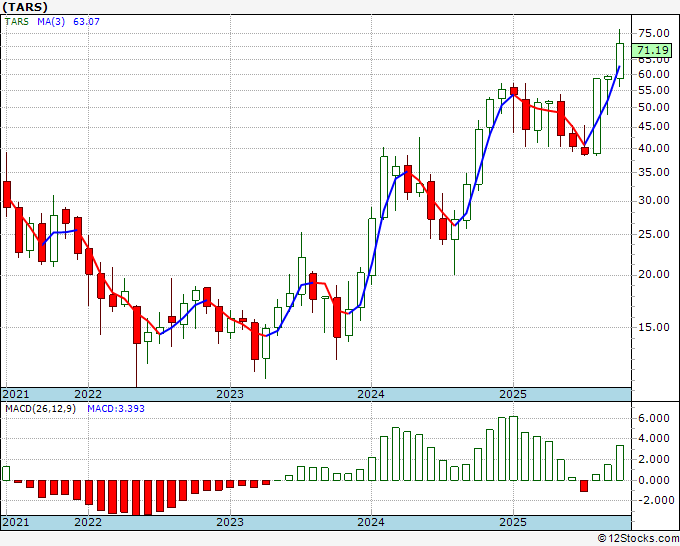The height and width of the screenshot is (546, 680).
Task: Click the 15.00 price axis label
Action: click(654, 327)
